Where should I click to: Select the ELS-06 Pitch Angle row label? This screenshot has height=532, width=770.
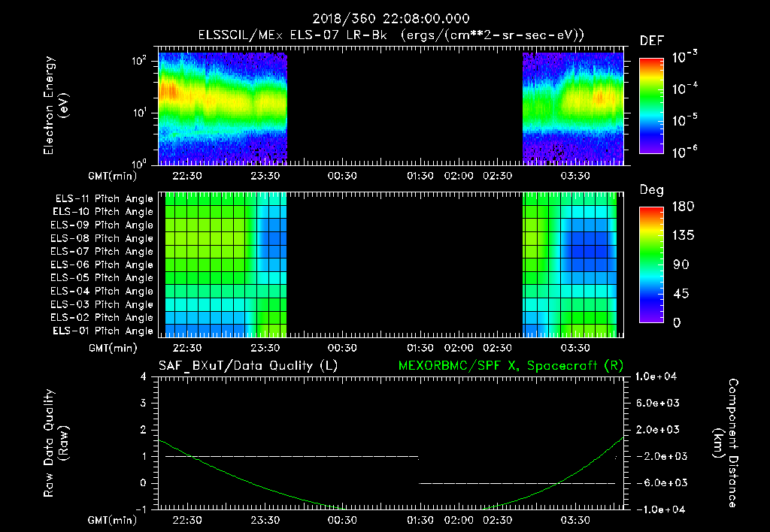coord(102,264)
